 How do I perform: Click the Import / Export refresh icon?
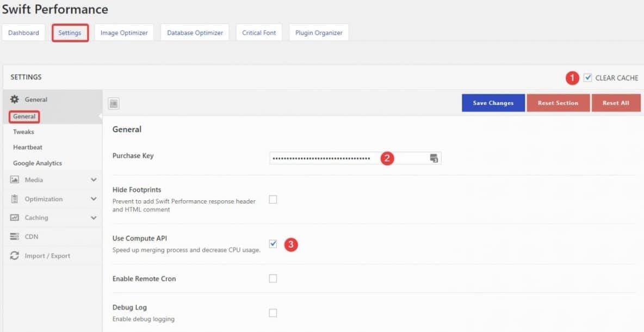click(x=16, y=255)
